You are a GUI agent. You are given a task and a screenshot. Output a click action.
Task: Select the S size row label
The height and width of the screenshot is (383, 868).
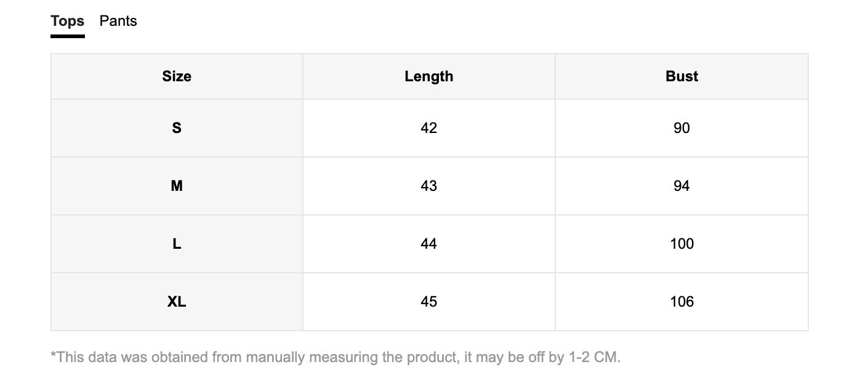177,128
